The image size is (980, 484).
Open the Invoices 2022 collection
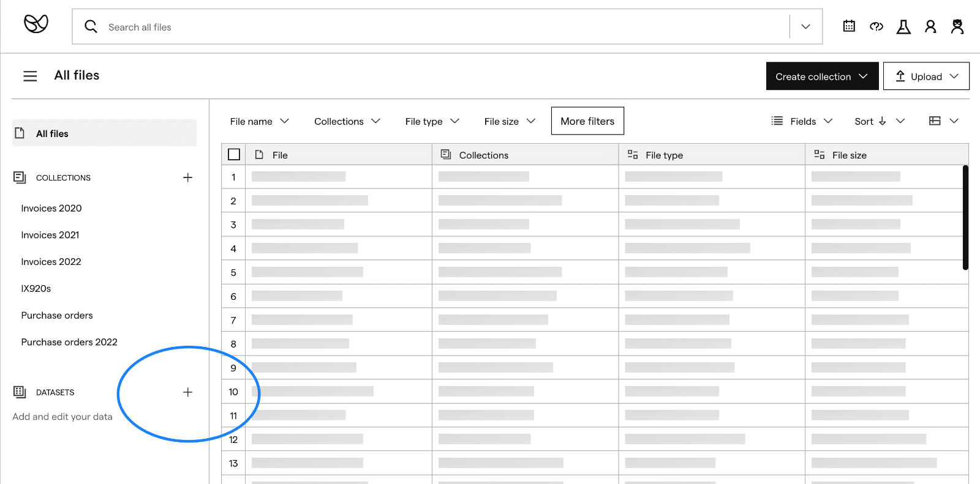pyautogui.click(x=51, y=262)
